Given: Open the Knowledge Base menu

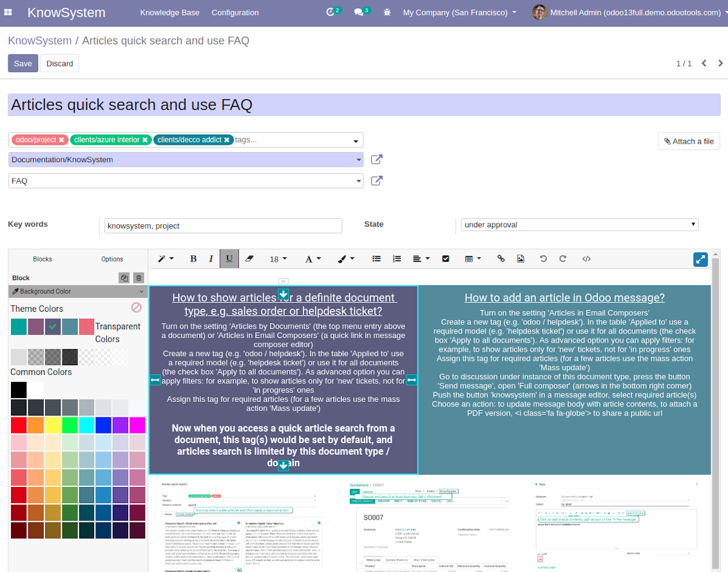Looking at the screenshot, I should [169, 12].
